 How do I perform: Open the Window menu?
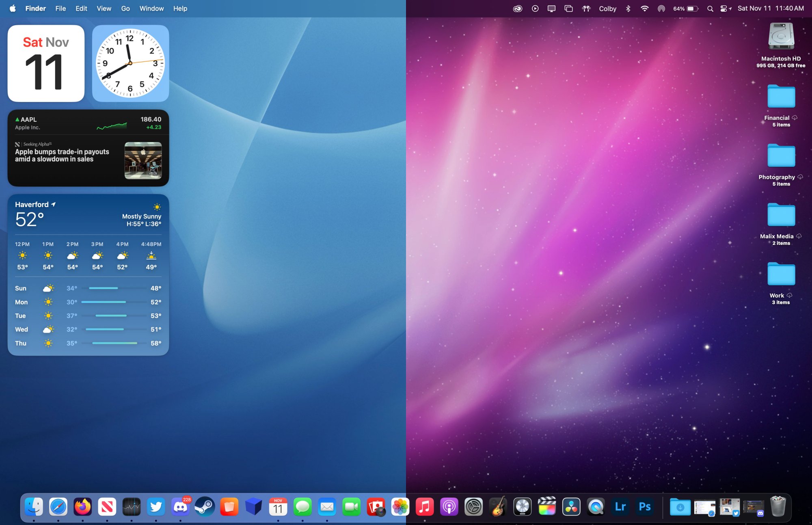[151, 9]
